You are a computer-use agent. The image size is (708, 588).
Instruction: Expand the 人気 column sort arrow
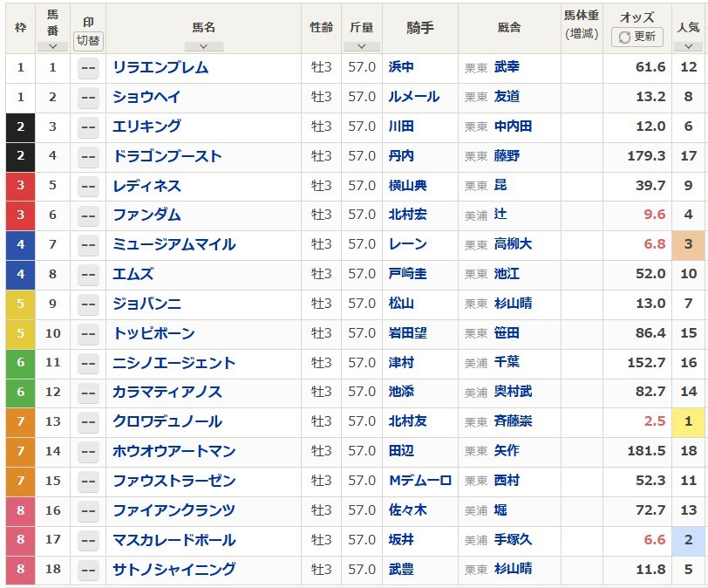point(688,46)
